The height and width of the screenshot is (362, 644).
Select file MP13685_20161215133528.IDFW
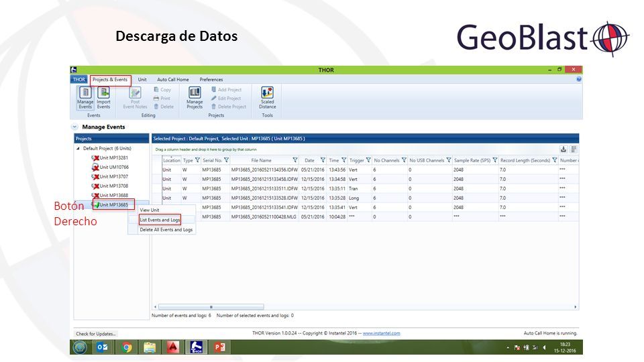264,198
